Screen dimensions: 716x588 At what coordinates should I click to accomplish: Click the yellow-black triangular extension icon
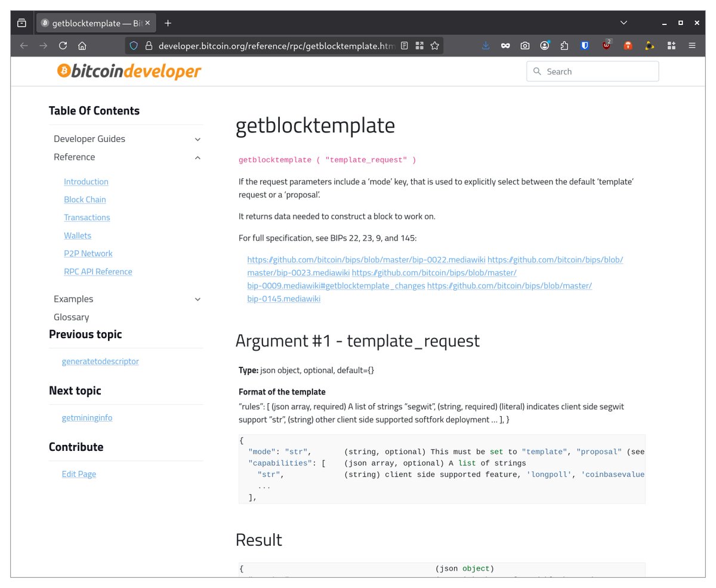(650, 45)
